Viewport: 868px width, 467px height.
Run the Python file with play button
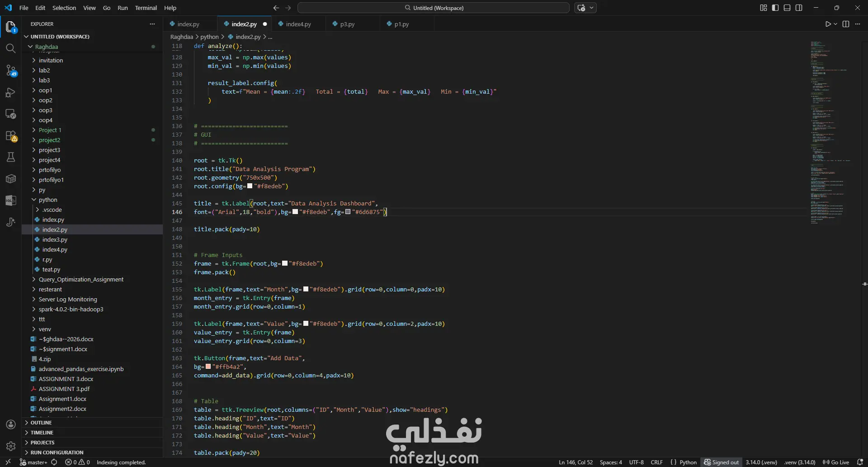click(828, 24)
